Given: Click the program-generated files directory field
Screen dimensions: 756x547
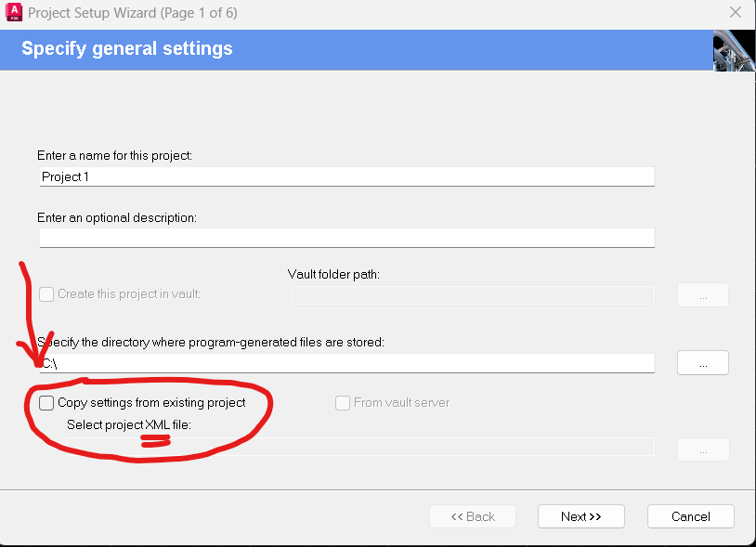Looking at the screenshot, I should (x=346, y=363).
